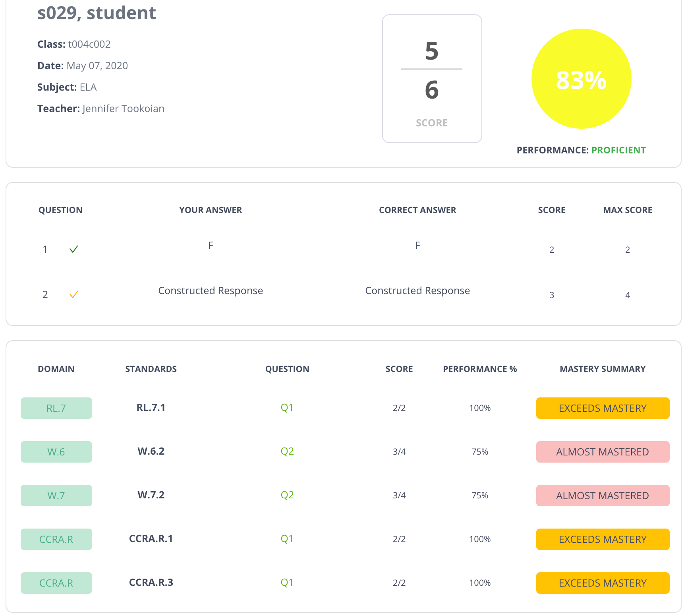Click the 'MAX SCORE' column header
This screenshot has width=684, height=616.
pyautogui.click(x=628, y=210)
